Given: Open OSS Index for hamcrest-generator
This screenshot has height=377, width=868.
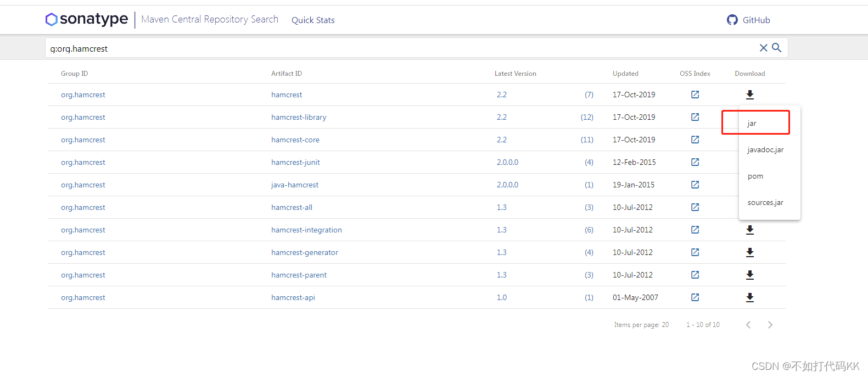Looking at the screenshot, I should (x=695, y=252).
